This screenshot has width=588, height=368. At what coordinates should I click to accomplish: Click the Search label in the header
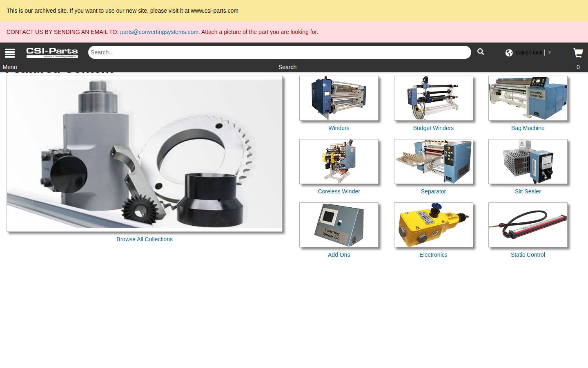point(287,67)
